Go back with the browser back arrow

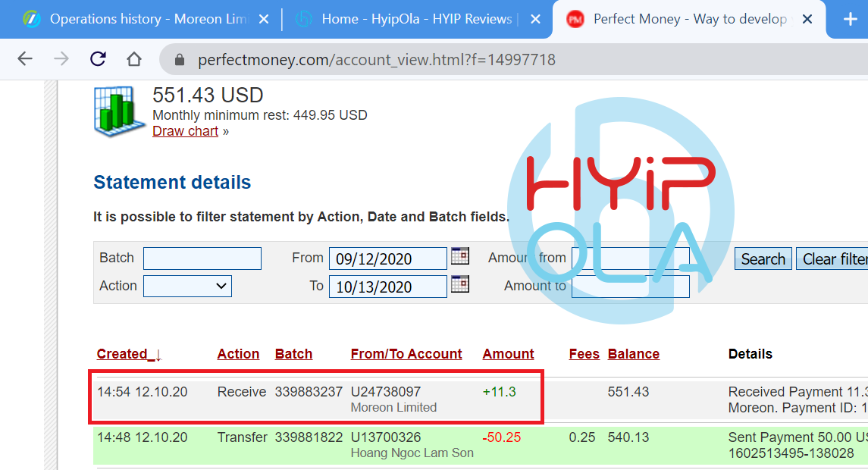25,58
